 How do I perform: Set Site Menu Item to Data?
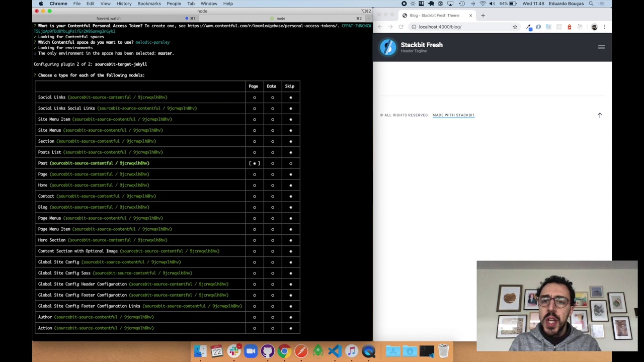(x=272, y=119)
